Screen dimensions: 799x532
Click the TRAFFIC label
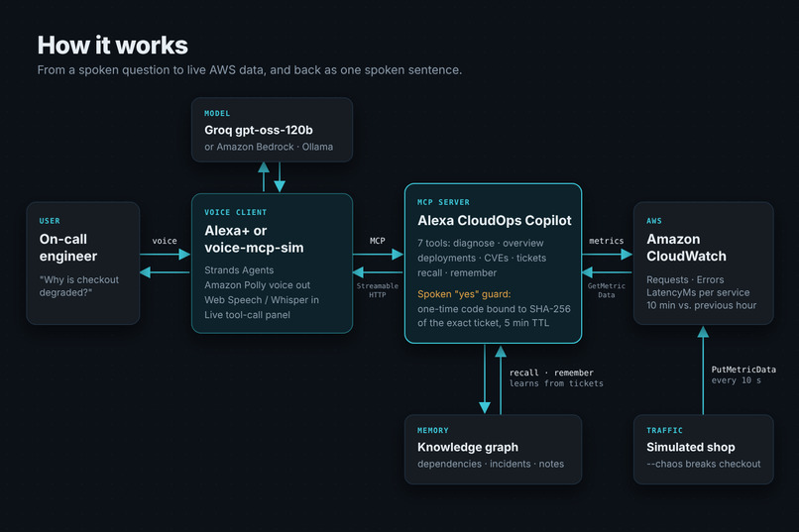click(x=664, y=430)
